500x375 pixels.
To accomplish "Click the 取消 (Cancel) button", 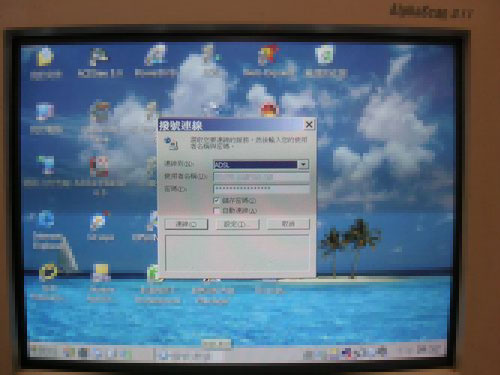I will 288,224.
